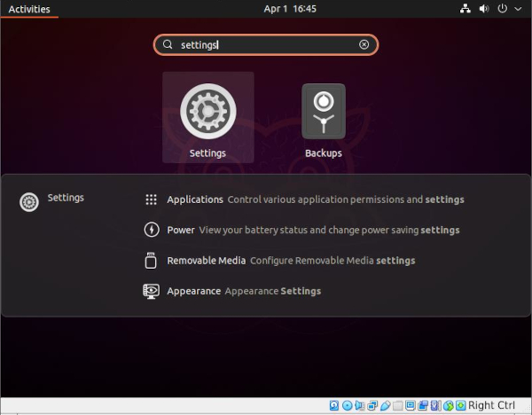Screen dimensions: 532x415
Task: Launch the Backups application
Action: (323, 116)
